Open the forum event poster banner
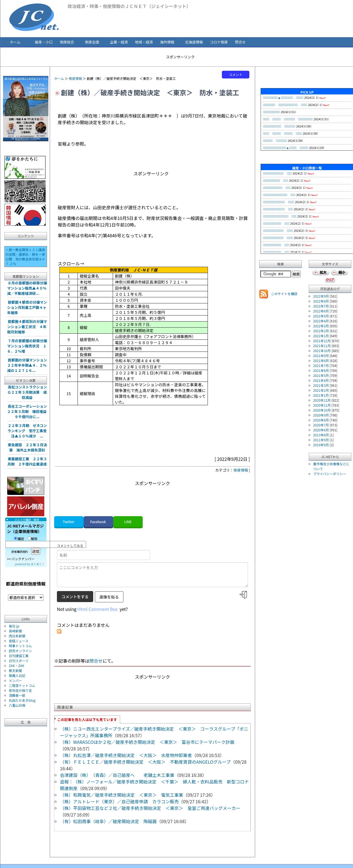This screenshot has height=868, width=353. pyautogui.click(x=26, y=108)
